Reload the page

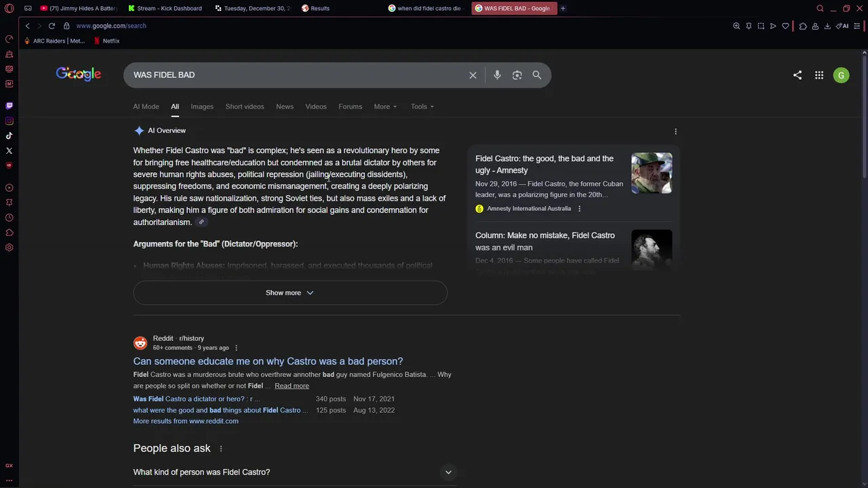[x=52, y=26]
